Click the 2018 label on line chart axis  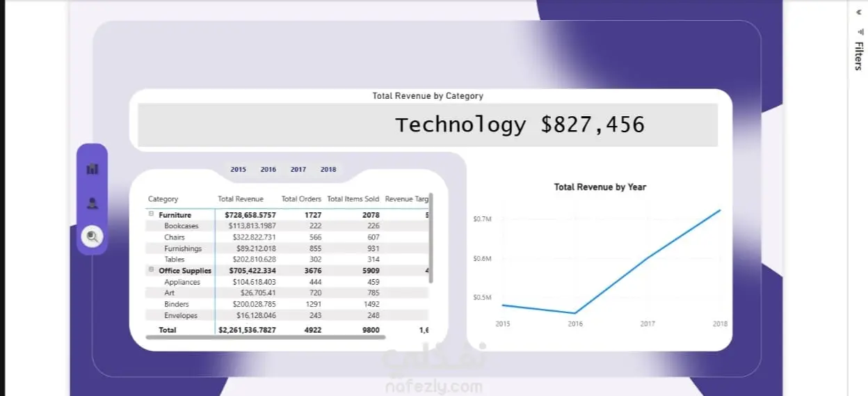point(720,324)
